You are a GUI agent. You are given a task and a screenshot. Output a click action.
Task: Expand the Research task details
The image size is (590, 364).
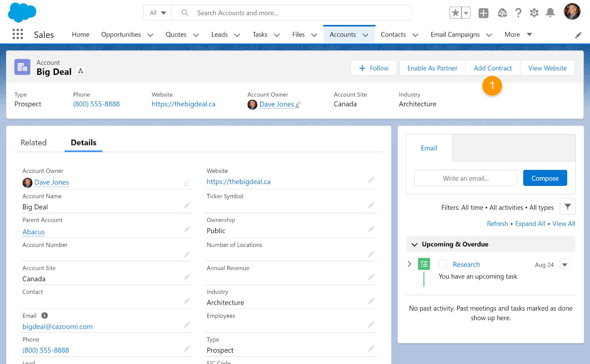coord(409,264)
